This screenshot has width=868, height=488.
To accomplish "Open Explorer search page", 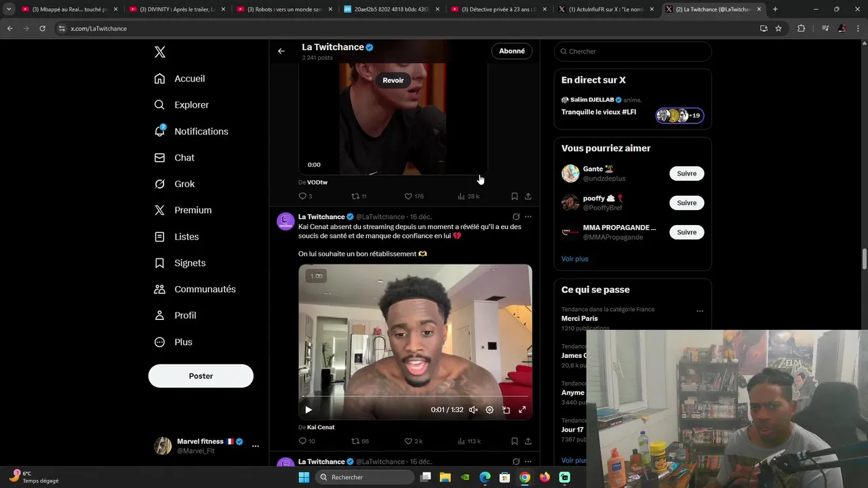I will pos(181,105).
